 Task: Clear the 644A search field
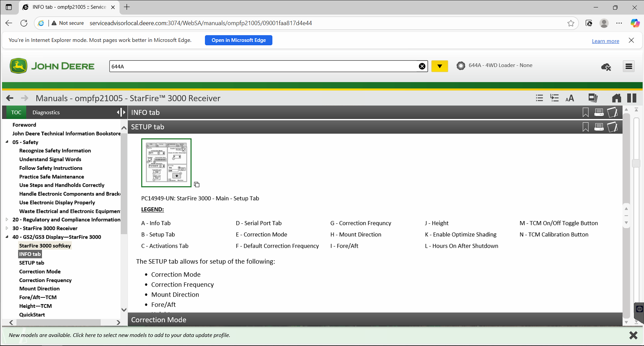(x=422, y=66)
